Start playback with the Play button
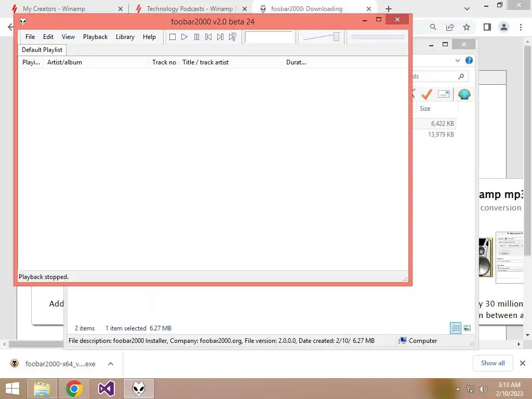The height and width of the screenshot is (399, 532). tap(184, 37)
